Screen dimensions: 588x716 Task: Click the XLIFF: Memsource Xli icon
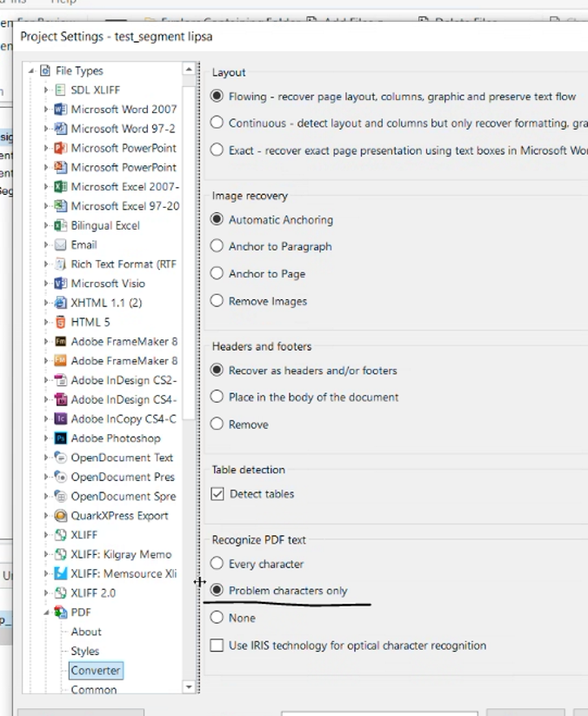[x=60, y=573]
